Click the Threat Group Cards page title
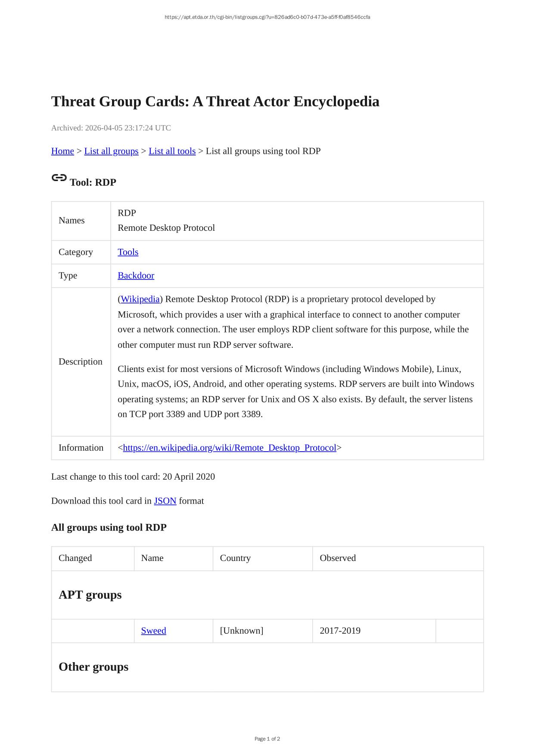 pyautogui.click(x=215, y=102)
